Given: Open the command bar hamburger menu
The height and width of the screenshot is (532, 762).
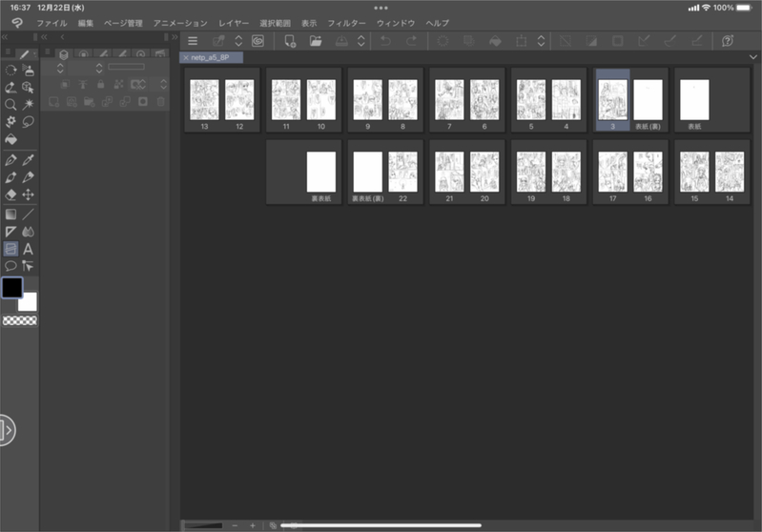Looking at the screenshot, I should pos(193,41).
